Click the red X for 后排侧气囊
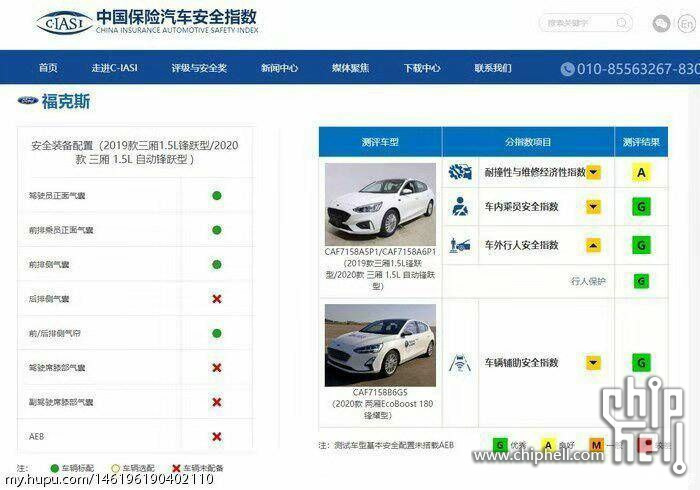 217,299
